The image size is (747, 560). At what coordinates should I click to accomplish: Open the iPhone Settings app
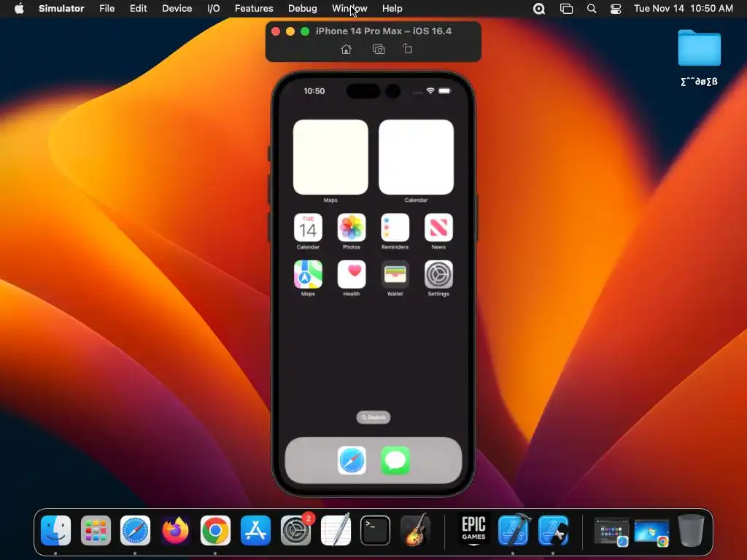pos(438,274)
